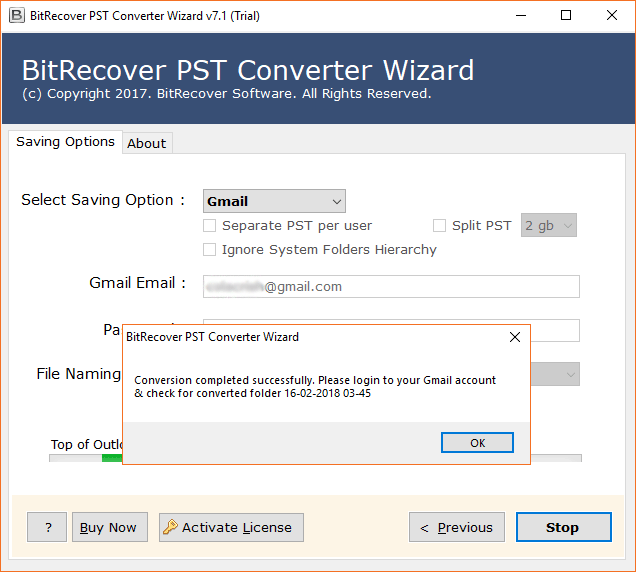Click the 'Conversion completed successfully' message text
Screen dimensions: 636x572
315,387
